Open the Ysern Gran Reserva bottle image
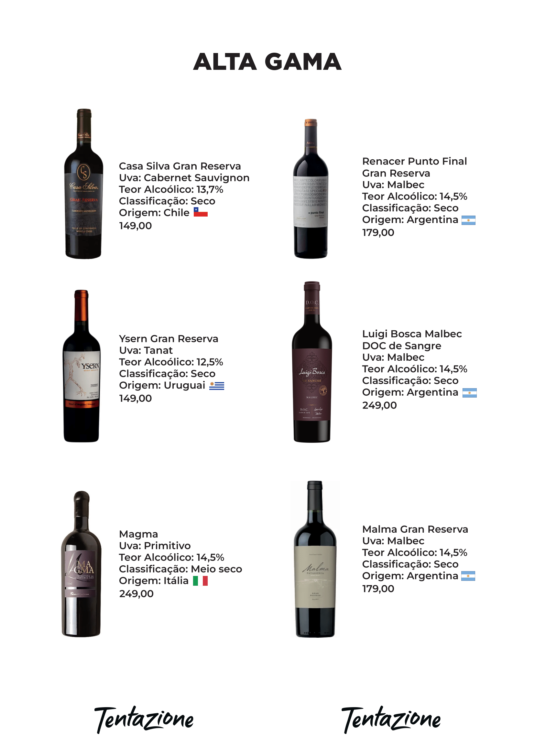This screenshot has width=535, height=756. (82, 366)
